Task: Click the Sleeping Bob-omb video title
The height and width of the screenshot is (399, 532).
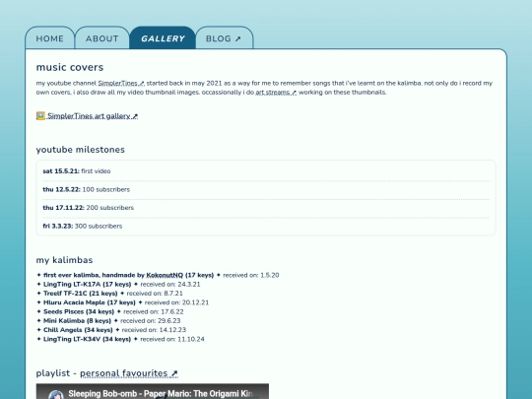Action: click(x=161, y=393)
